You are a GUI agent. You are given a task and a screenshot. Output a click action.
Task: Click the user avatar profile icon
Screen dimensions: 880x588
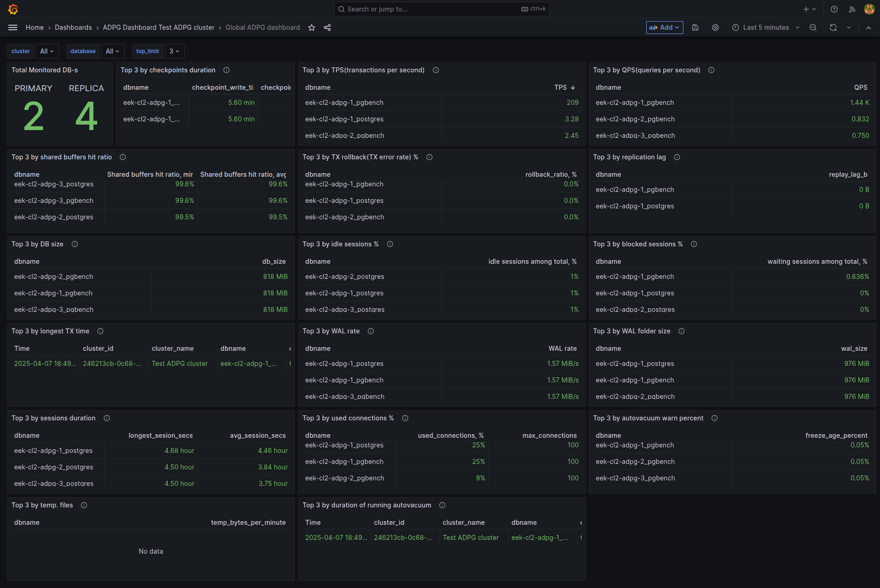[x=869, y=9]
